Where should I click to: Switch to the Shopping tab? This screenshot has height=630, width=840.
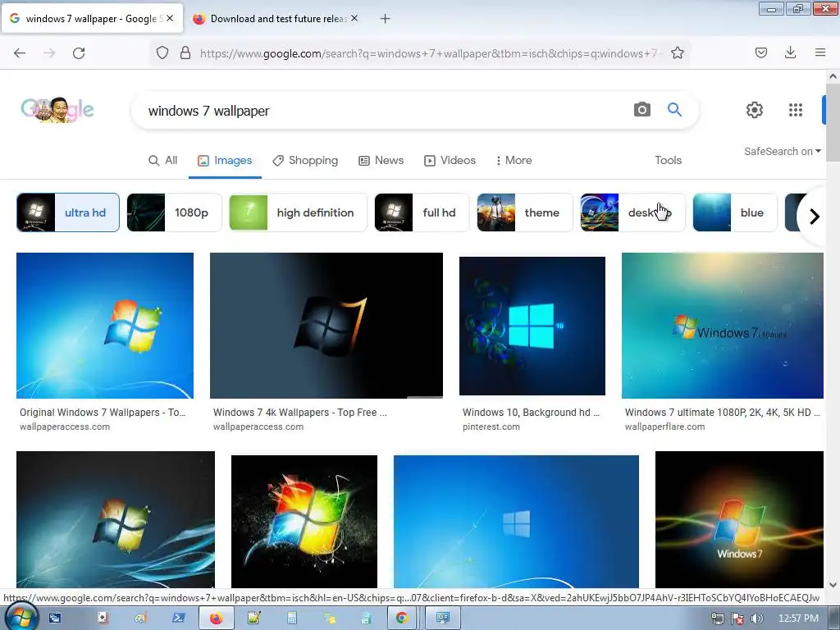(305, 160)
